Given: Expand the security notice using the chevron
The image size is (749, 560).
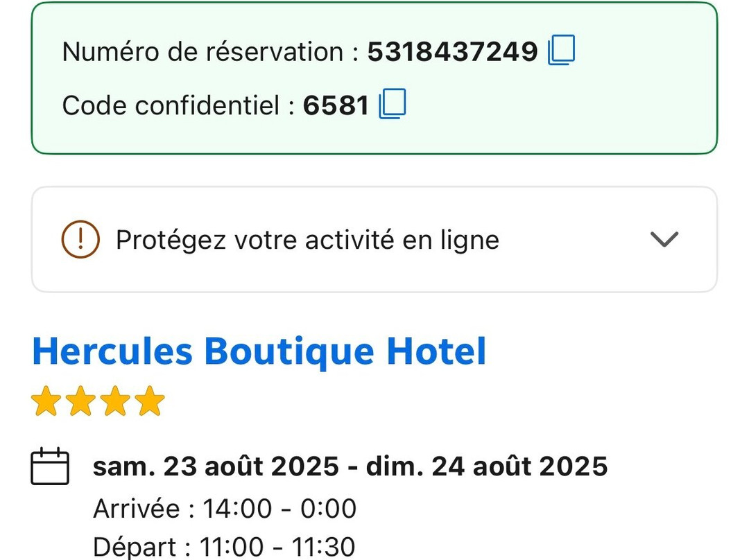Looking at the screenshot, I should [x=664, y=240].
